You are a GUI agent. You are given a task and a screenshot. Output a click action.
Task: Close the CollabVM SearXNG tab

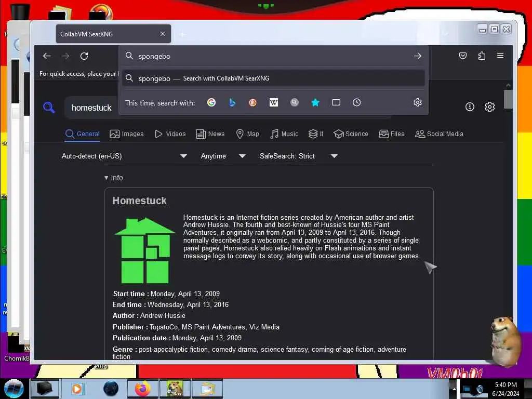[x=163, y=34]
